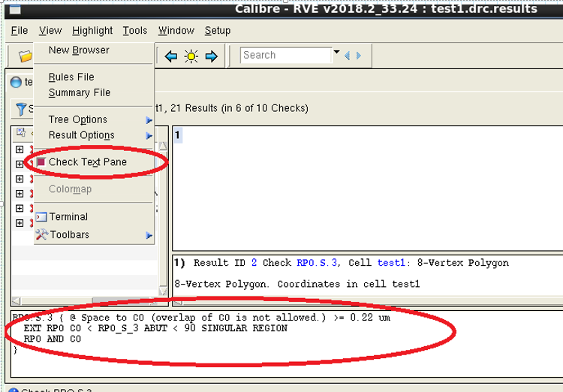563x392 pixels.
Task: Select Result Options menu entry
Action: point(82,135)
